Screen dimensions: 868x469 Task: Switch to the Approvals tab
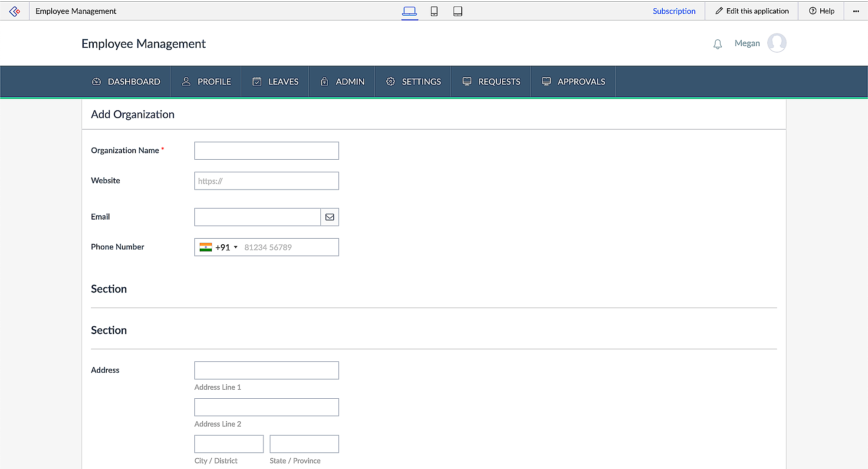click(x=573, y=82)
